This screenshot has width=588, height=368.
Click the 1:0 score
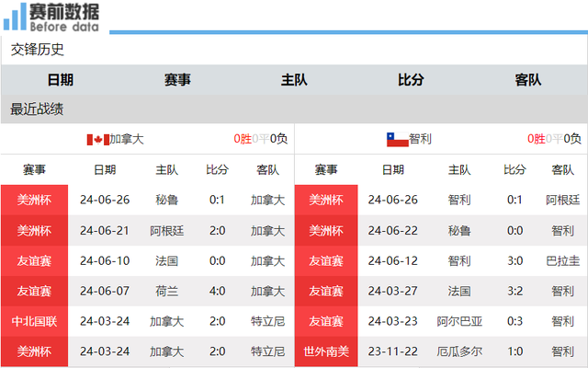514,351
